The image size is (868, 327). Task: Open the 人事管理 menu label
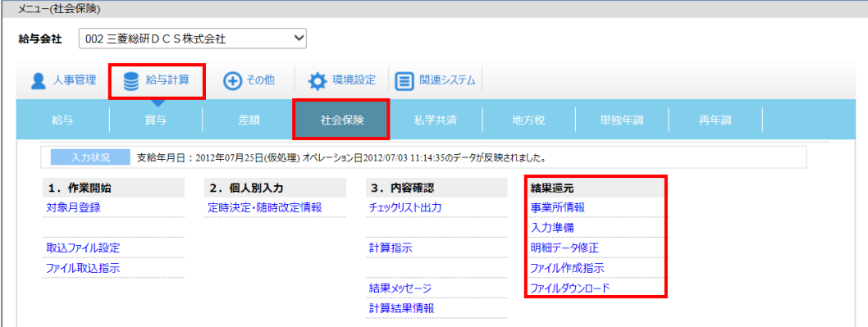pyautogui.click(x=74, y=81)
